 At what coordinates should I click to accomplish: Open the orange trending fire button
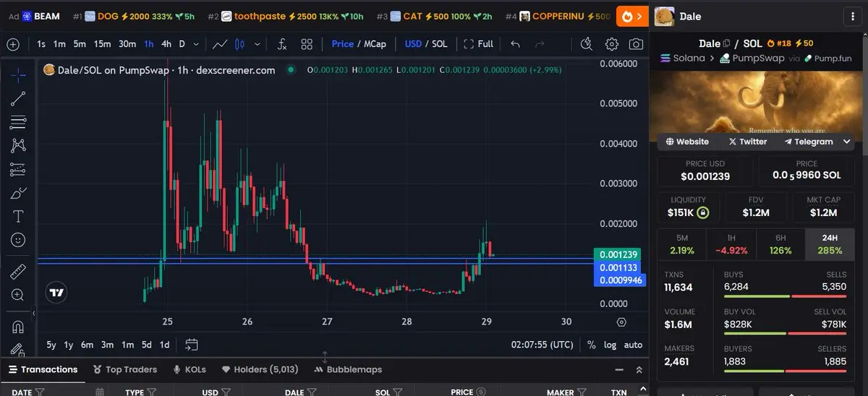pos(633,16)
